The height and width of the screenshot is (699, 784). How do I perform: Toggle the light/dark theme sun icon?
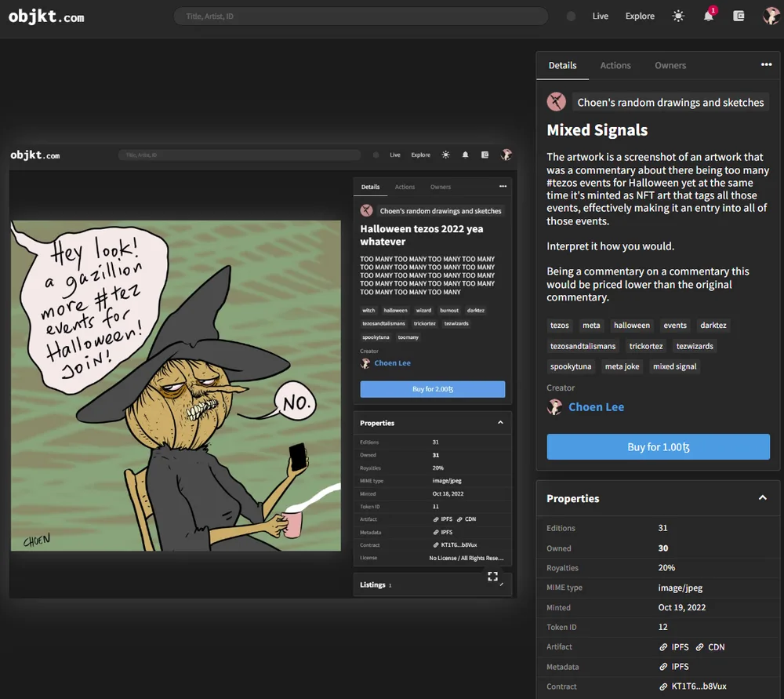pos(678,16)
